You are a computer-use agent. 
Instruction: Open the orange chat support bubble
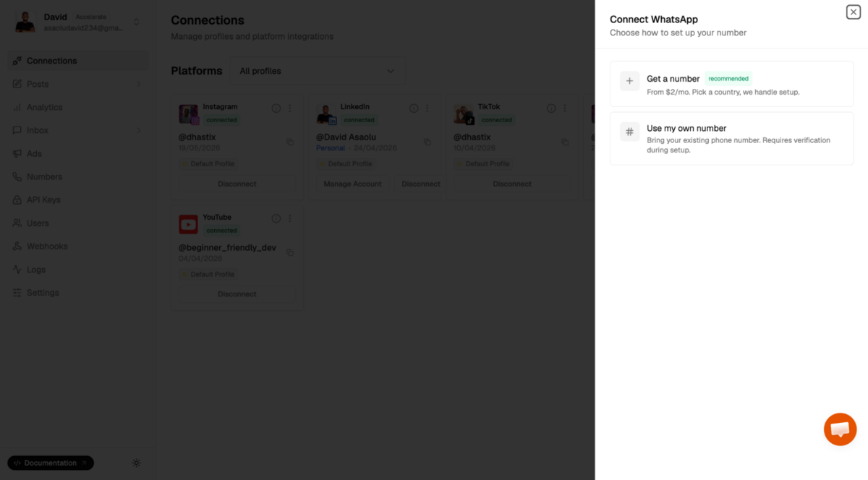840,429
